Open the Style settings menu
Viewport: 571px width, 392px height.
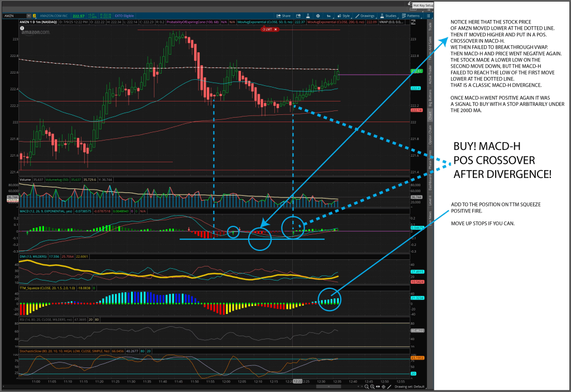click(x=344, y=16)
